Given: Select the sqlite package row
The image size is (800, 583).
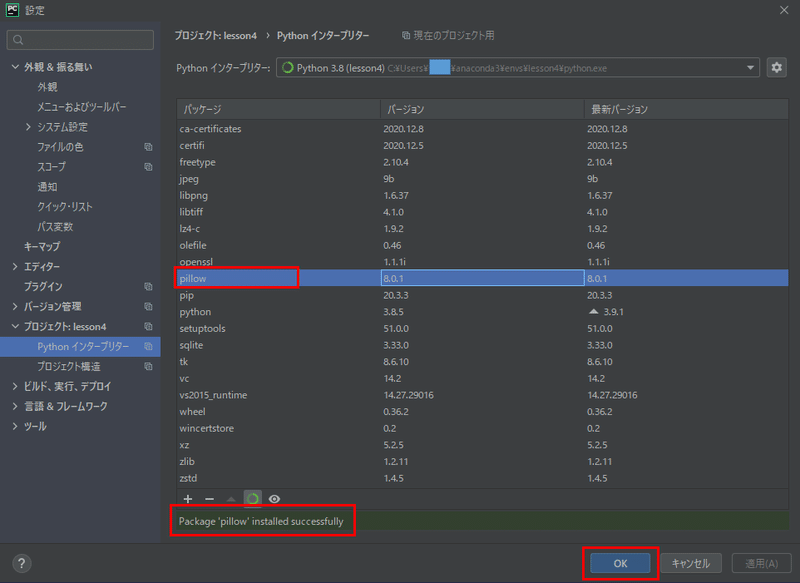Looking at the screenshot, I should coord(482,345).
